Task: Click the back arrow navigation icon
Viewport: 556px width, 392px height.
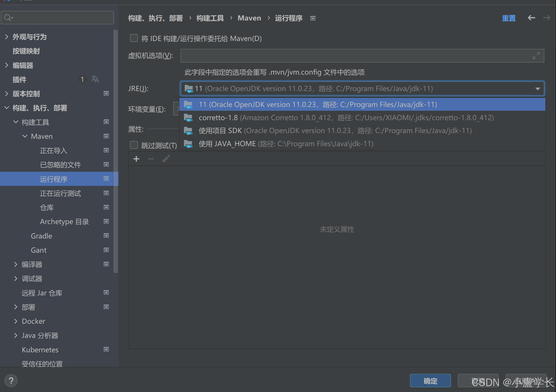Action: coord(531,18)
